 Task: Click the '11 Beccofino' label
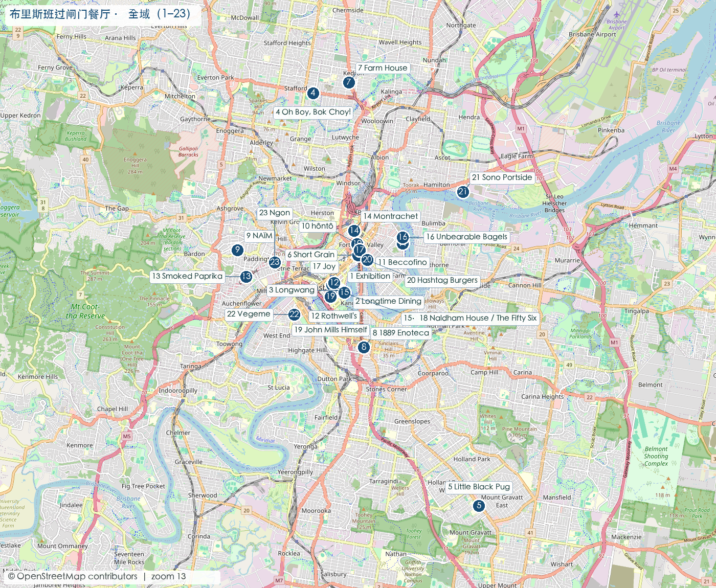click(x=402, y=262)
